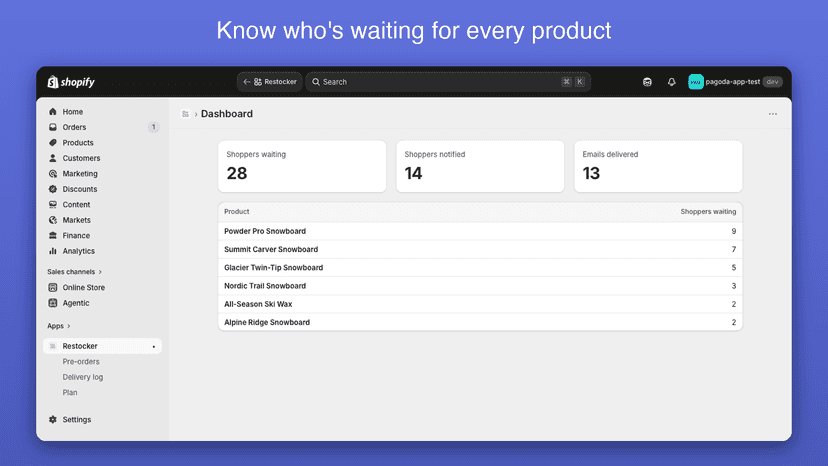Click the Shoppers notified card
This screenshot has width=828, height=466.
pos(480,166)
